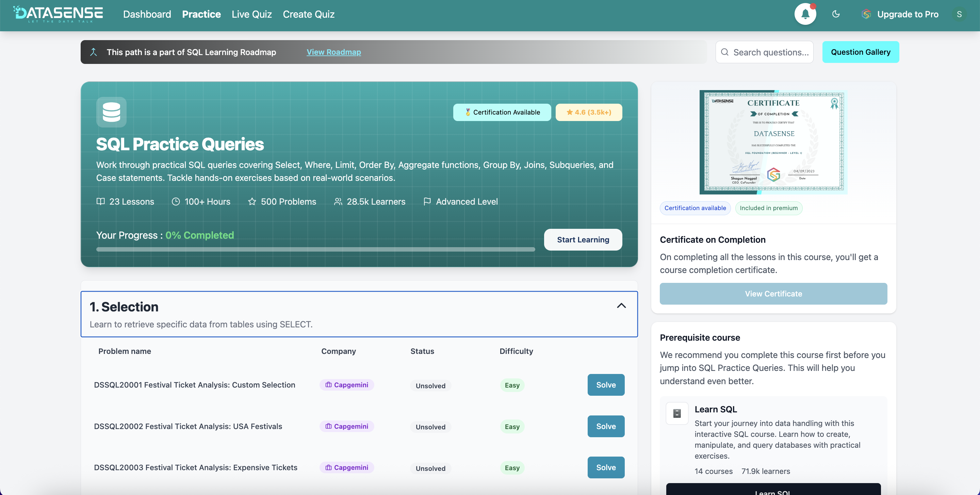Click the course progress bar
The height and width of the screenshot is (495, 980).
point(315,250)
